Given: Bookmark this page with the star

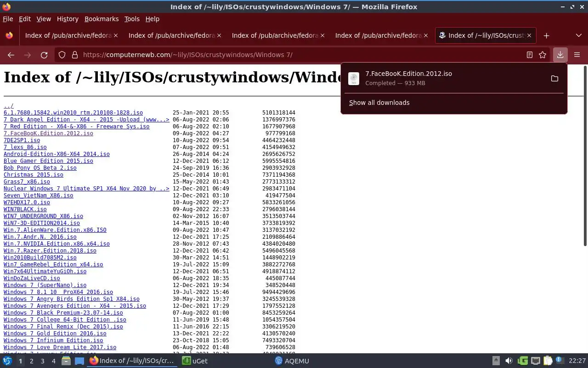Looking at the screenshot, I should click(543, 55).
